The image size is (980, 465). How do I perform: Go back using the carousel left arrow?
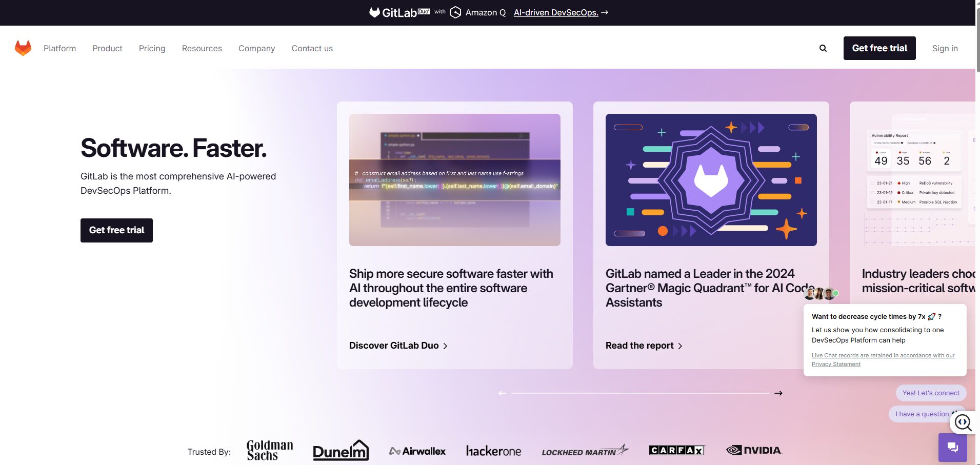(503, 393)
